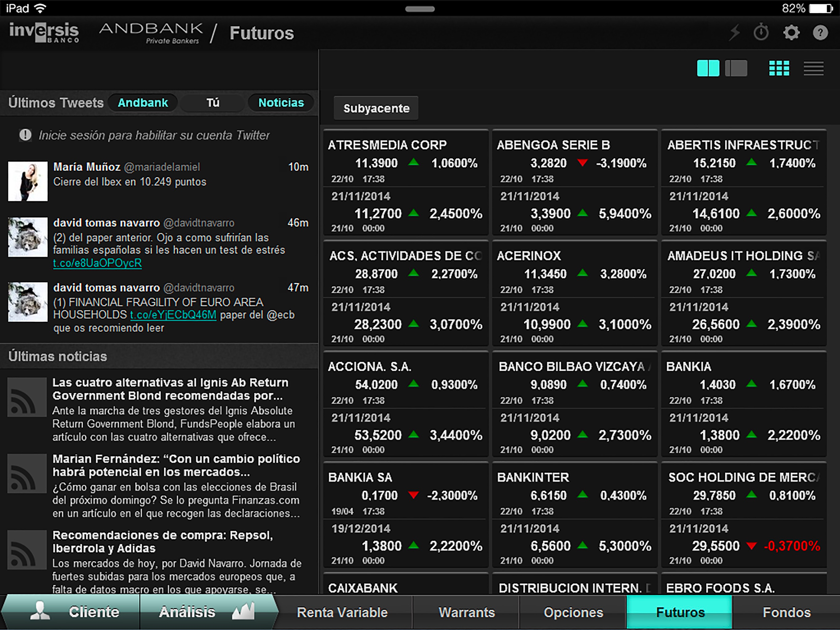Open link t.co/e8UaOPOycR in tweet

(x=97, y=263)
